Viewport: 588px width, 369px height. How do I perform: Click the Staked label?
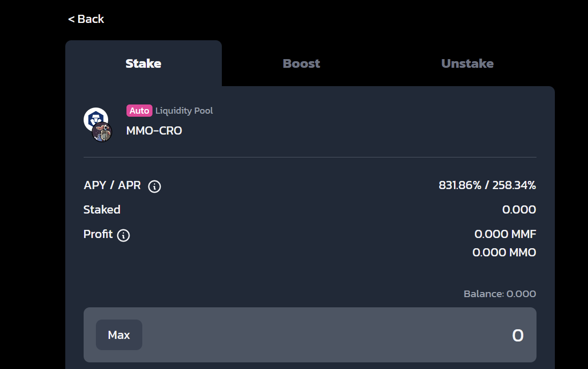[x=102, y=209]
